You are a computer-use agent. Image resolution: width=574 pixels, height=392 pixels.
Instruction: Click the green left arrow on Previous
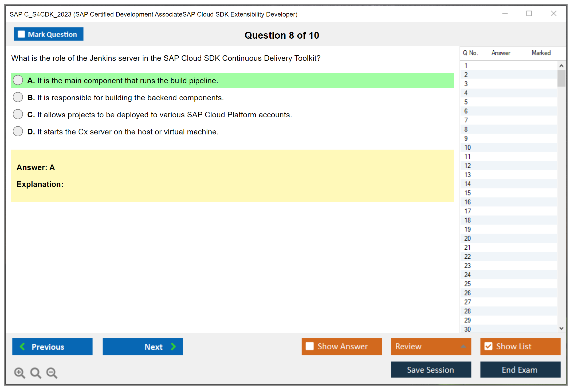22,346
